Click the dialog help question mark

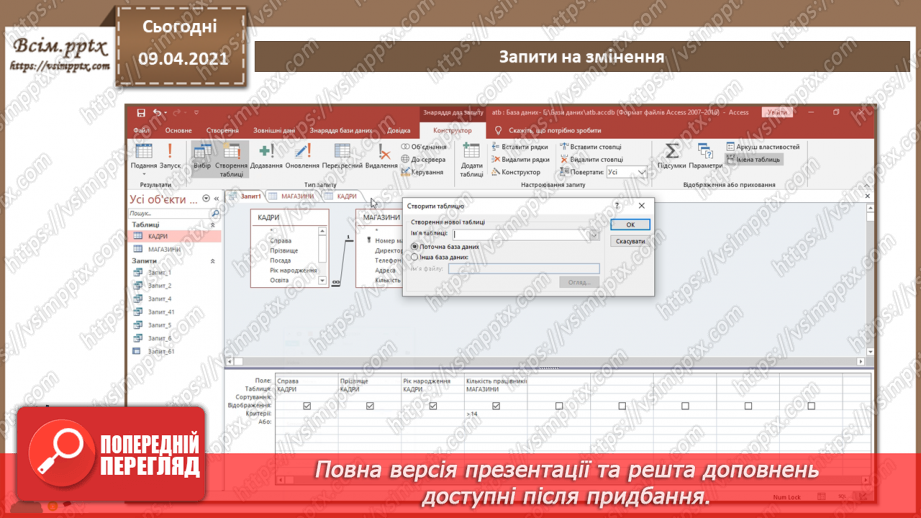pyautogui.click(x=617, y=206)
